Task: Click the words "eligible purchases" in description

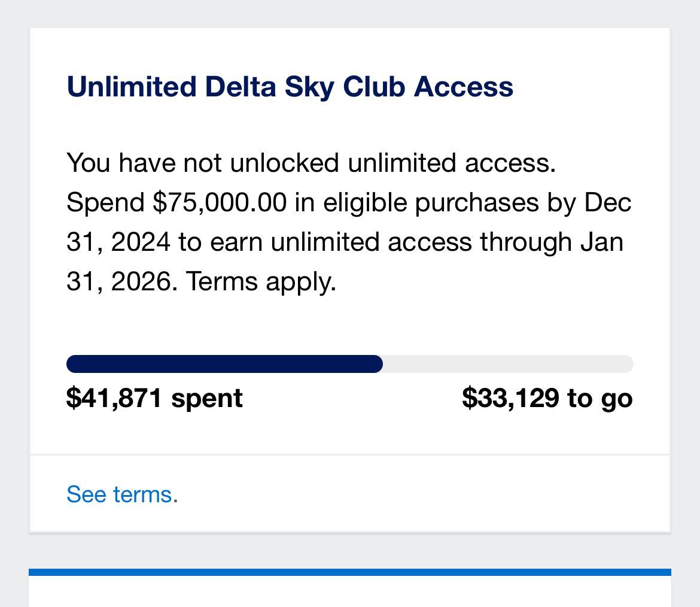Action: (431, 202)
